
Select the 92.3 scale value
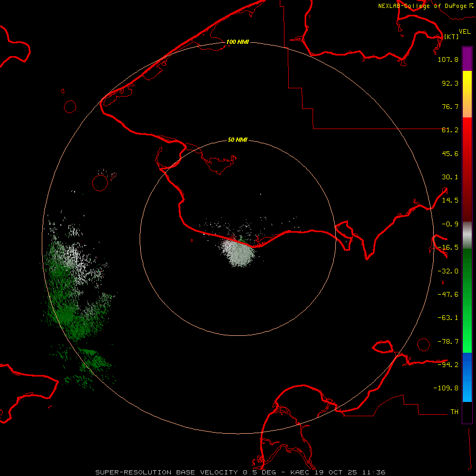click(450, 83)
